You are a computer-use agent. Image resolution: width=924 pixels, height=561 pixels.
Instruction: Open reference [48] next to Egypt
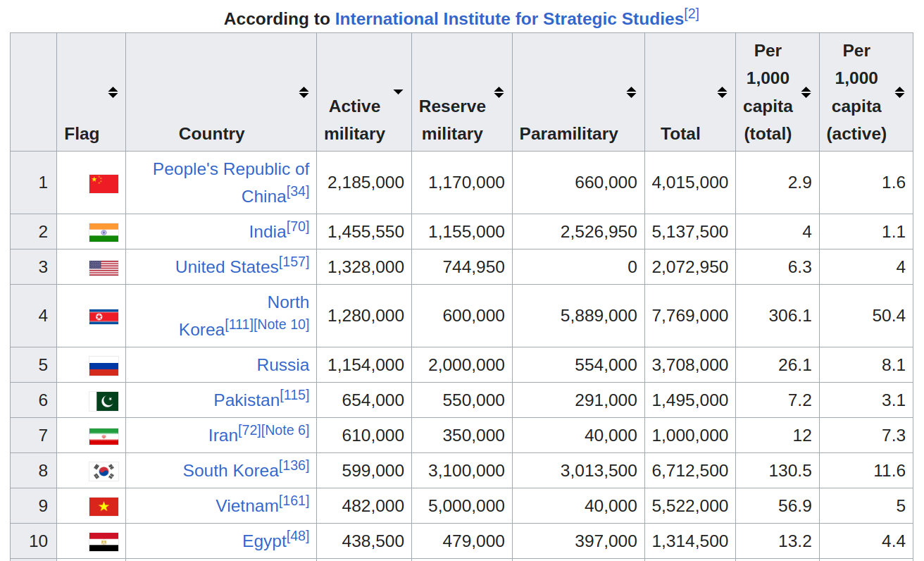tap(298, 536)
